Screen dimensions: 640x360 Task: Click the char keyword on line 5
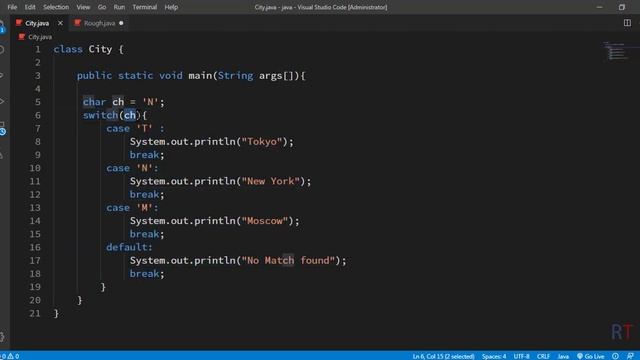(x=94, y=102)
